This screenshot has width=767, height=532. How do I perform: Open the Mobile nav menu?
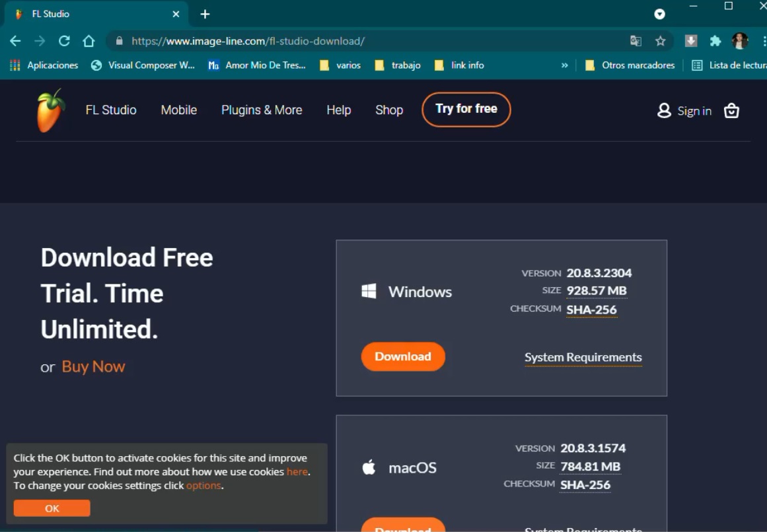click(179, 110)
